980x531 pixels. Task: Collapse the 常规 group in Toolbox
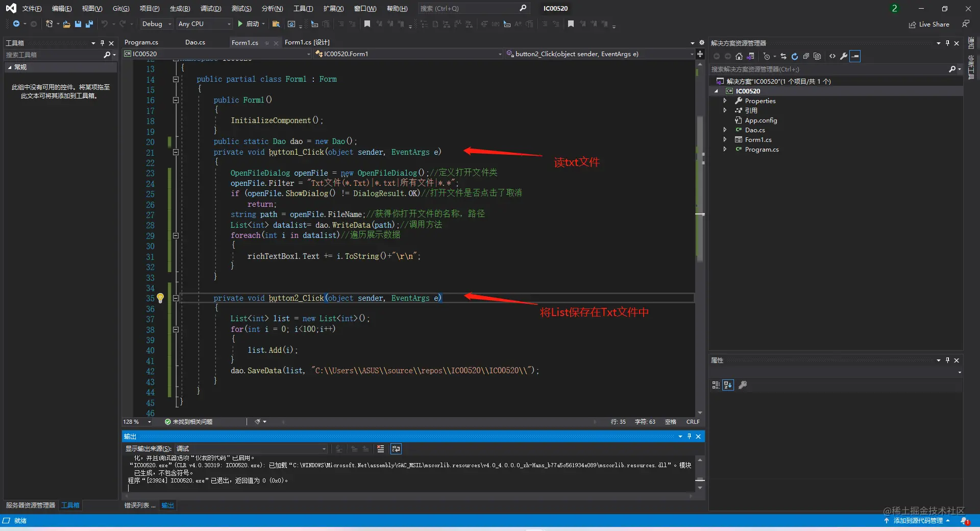pos(10,67)
